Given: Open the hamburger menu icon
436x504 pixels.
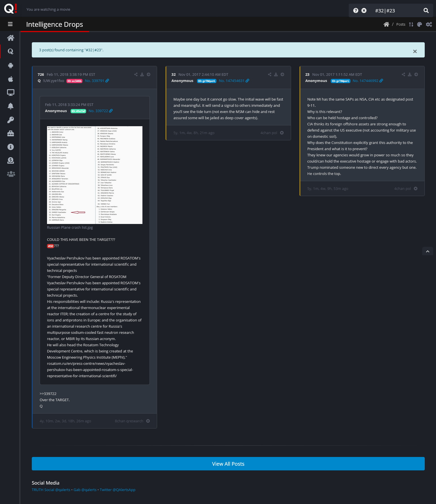Looking at the screenshot, I should click(x=10, y=24).
